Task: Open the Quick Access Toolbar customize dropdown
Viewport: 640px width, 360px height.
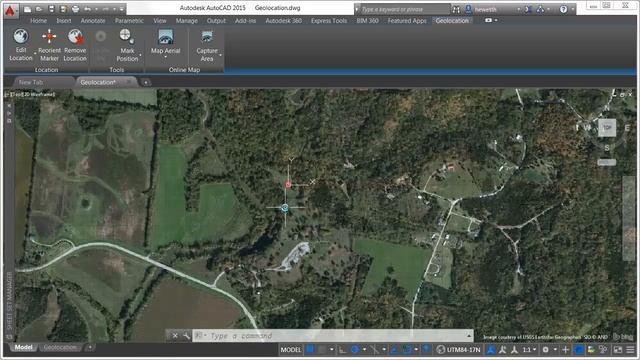Action: coord(121,9)
